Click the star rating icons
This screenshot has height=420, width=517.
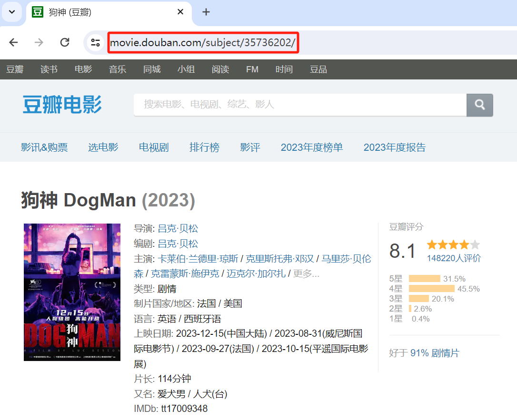(x=453, y=245)
